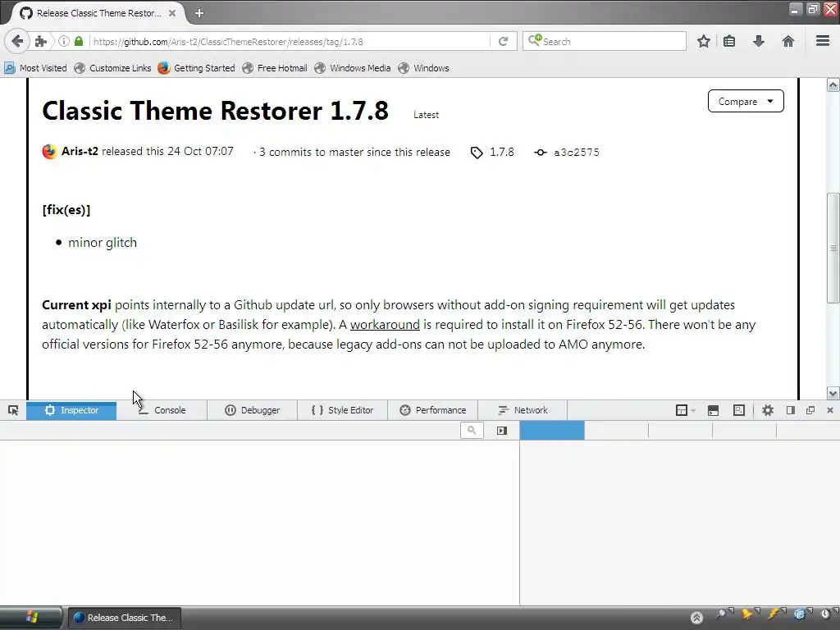Bookmark this page with the star icon
Screen dimensions: 840x630
tap(703, 41)
